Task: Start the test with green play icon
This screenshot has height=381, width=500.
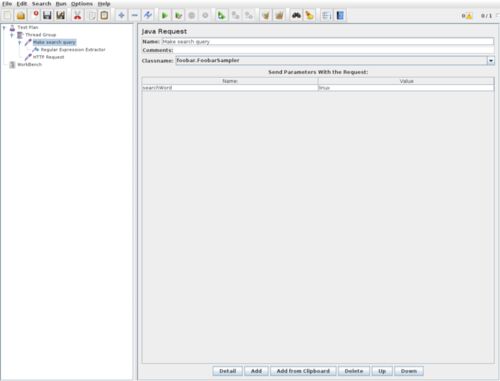Action: tap(164, 15)
